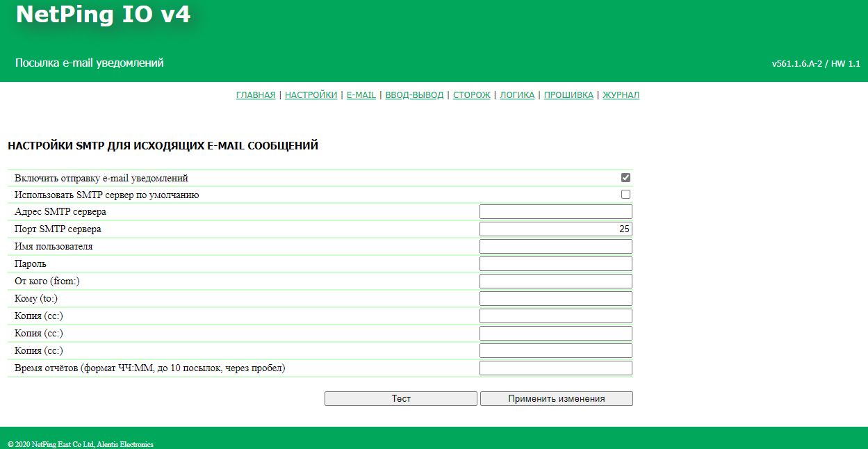The image size is (868, 449).
Task: Disable the e-mail notifications sending checkbox
Action: point(625,178)
